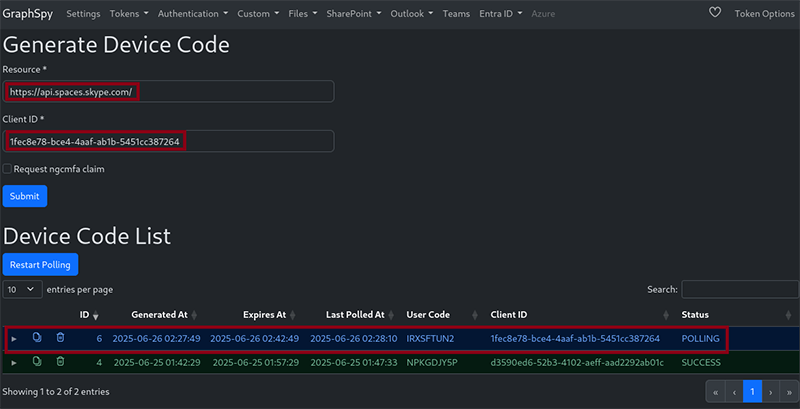Image resolution: width=800 pixels, height=409 pixels.
Task: Open the entries per page dropdown
Action: point(22,289)
